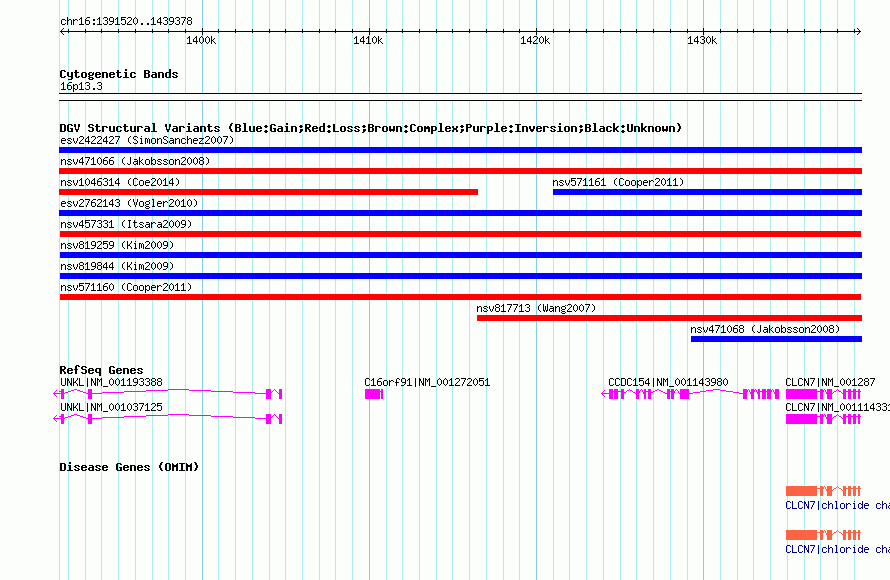Click the blue bar under esv2762143

(460, 213)
